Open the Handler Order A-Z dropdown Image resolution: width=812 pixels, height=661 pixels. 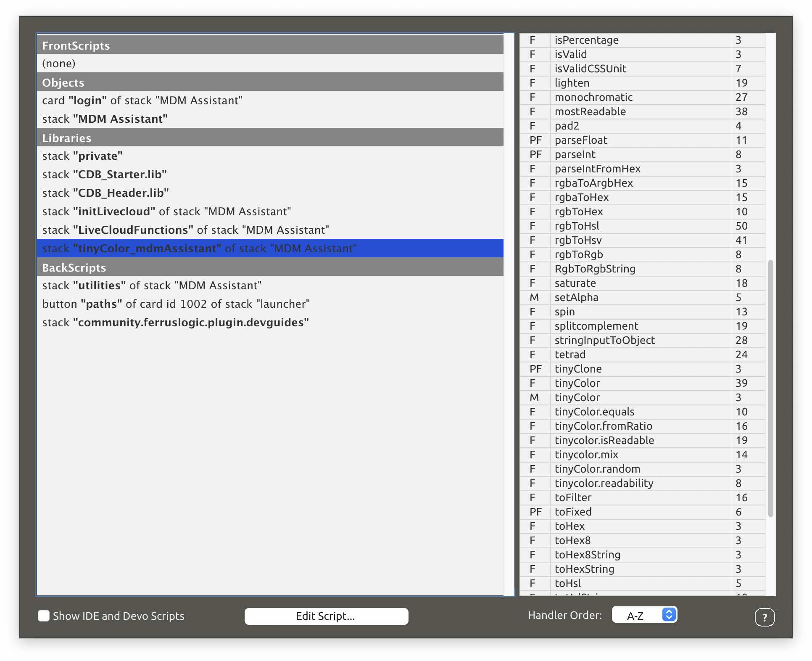point(644,616)
